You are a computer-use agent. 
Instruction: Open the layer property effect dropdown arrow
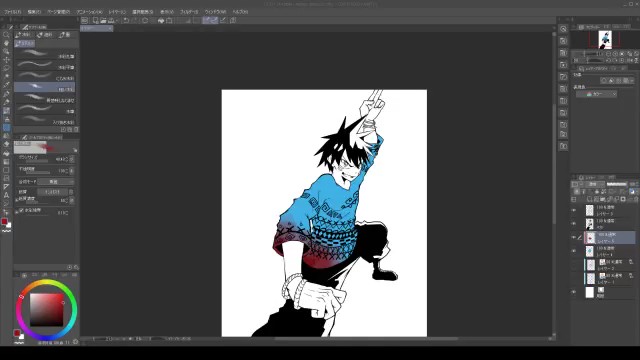pyautogui.click(x=632, y=81)
